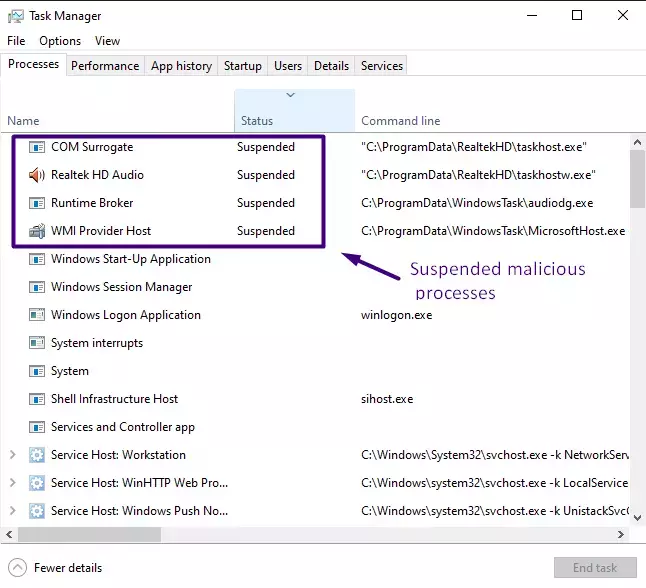646x588 pixels.
Task: Select Services and Controller app row text
Action: pyautogui.click(x=123, y=427)
